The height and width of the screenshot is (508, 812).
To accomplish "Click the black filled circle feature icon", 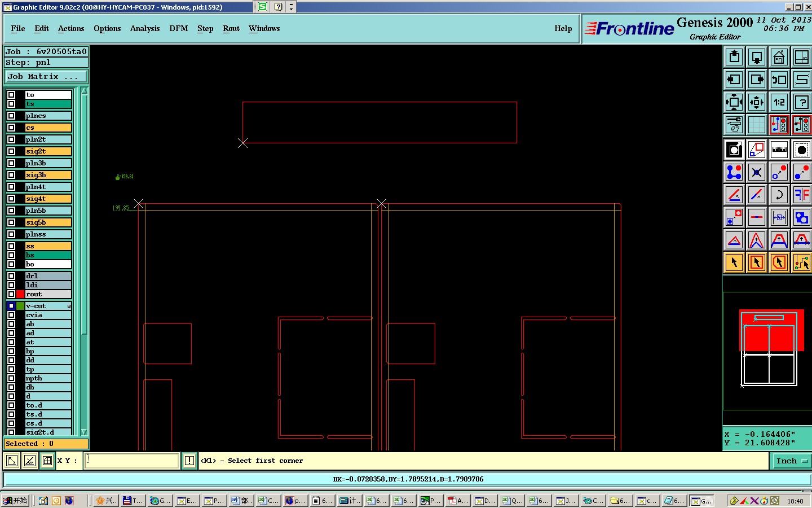I will pos(802,150).
